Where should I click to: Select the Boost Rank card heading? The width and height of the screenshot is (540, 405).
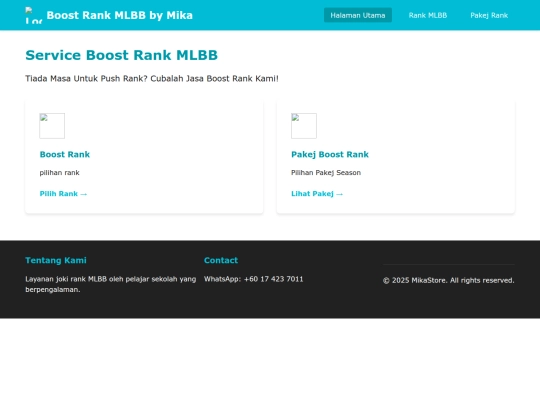(65, 154)
